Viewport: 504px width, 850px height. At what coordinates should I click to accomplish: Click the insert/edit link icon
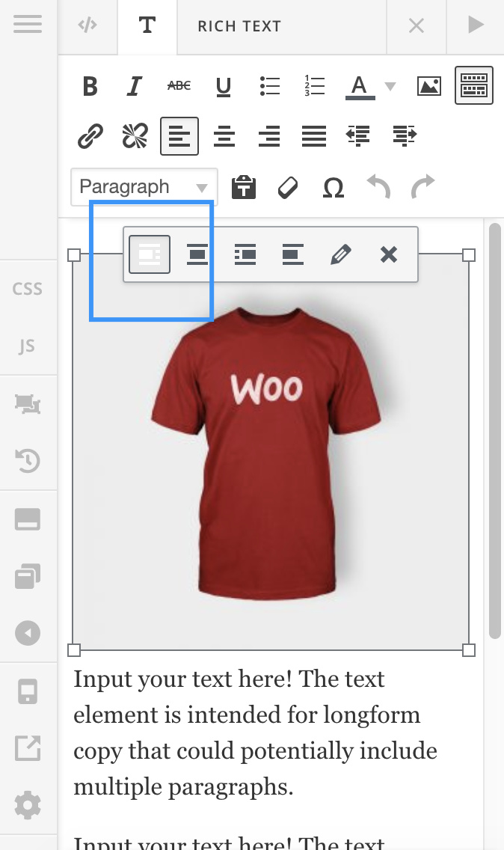coord(90,137)
